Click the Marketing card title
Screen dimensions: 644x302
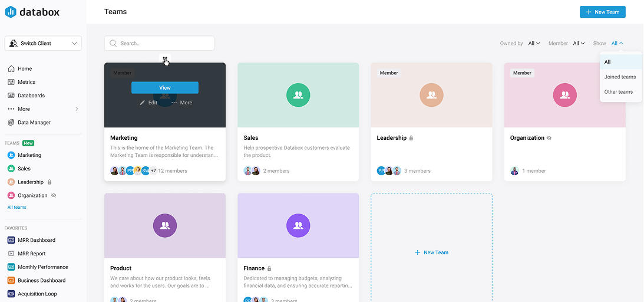(124, 138)
